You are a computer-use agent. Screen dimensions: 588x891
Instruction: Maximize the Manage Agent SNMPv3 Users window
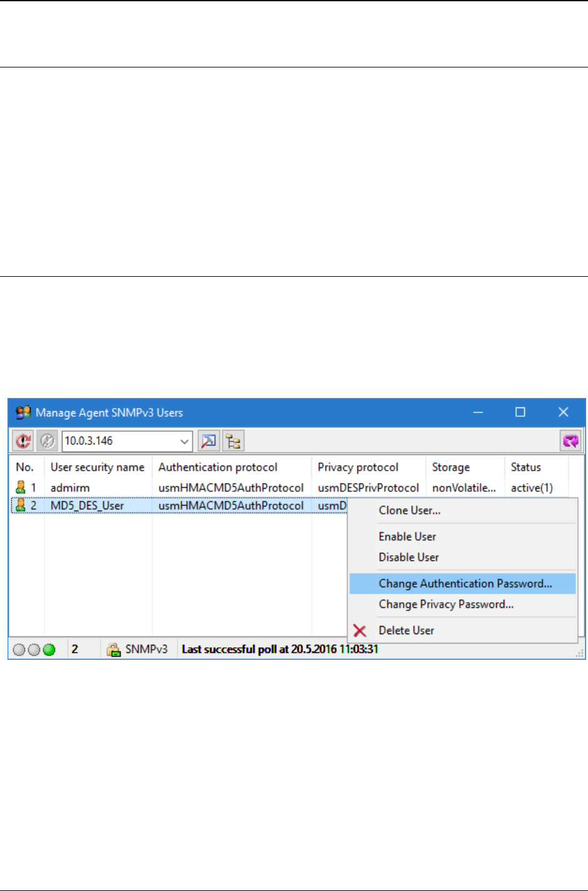pyautogui.click(x=520, y=412)
